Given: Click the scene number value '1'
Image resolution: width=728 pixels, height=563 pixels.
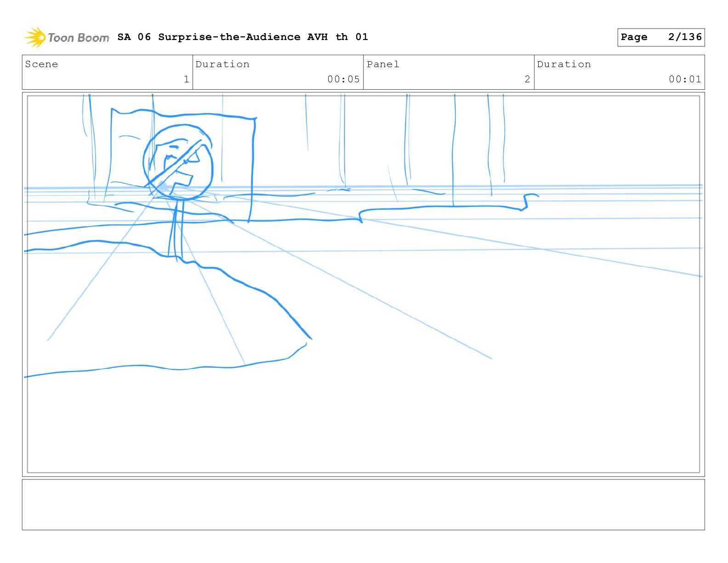Looking at the screenshot, I should pos(186,79).
